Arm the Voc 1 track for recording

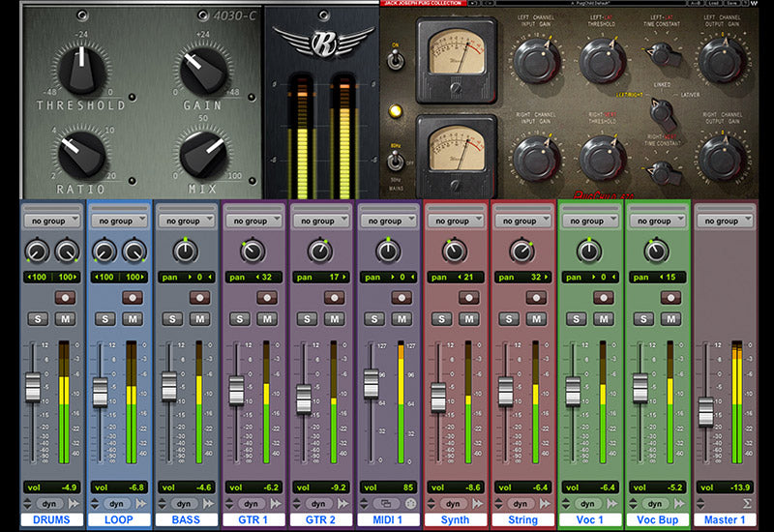click(x=602, y=299)
